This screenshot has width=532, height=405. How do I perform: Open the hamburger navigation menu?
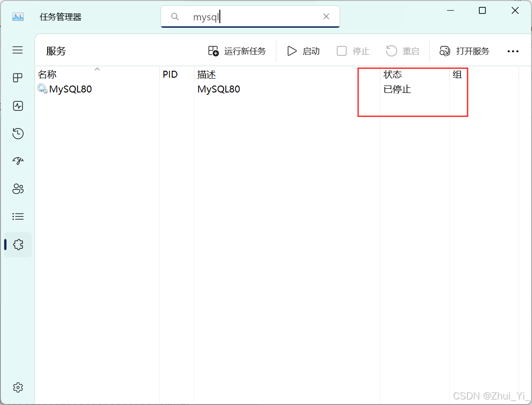[18, 50]
